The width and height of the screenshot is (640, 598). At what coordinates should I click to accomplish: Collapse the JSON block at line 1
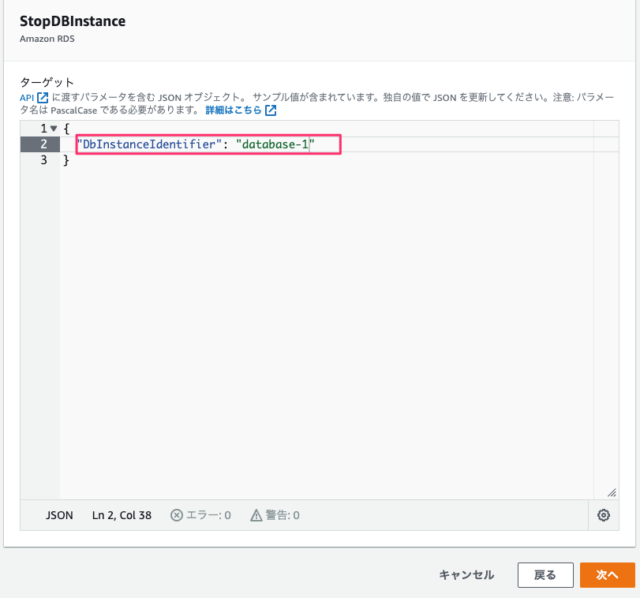click(53, 129)
